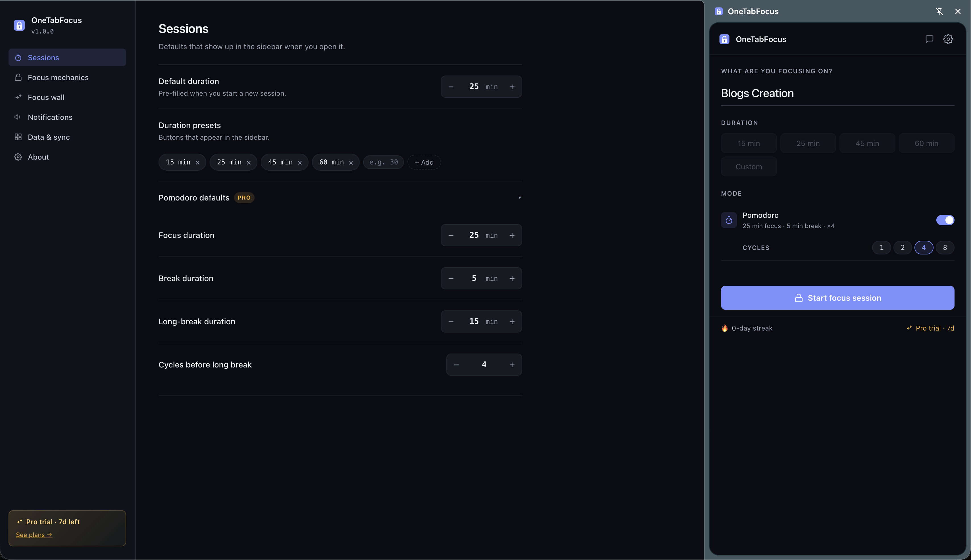Viewport: 971px width, 560px height.
Task: Set cycles to 1
Action: [881, 248]
